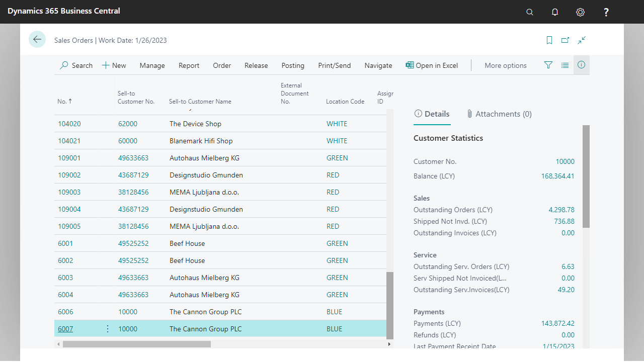The image size is (644, 362).
Task: Open the Order menu
Action: coord(222,65)
